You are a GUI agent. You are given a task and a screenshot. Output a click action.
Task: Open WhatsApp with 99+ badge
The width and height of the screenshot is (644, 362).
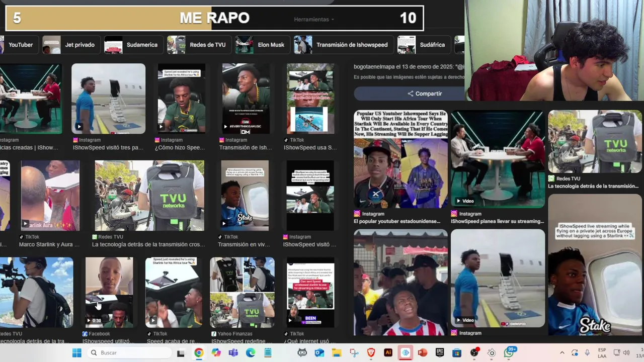(509, 352)
